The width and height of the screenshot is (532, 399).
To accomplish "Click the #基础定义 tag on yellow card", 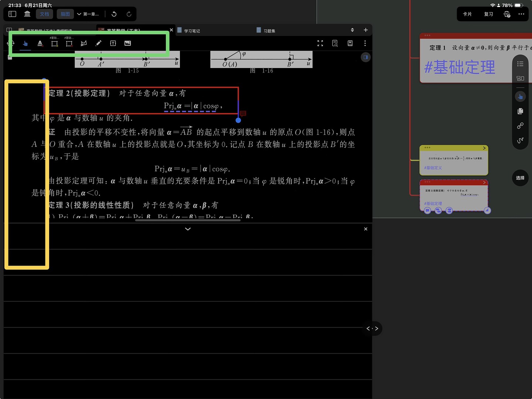I will [x=433, y=168].
